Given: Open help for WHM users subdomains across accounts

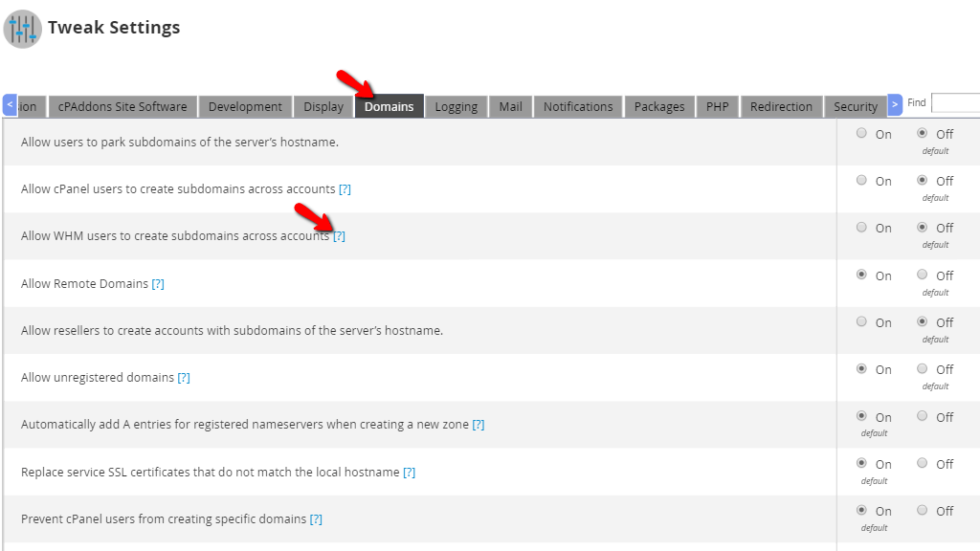Looking at the screenshot, I should coord(339,236).
